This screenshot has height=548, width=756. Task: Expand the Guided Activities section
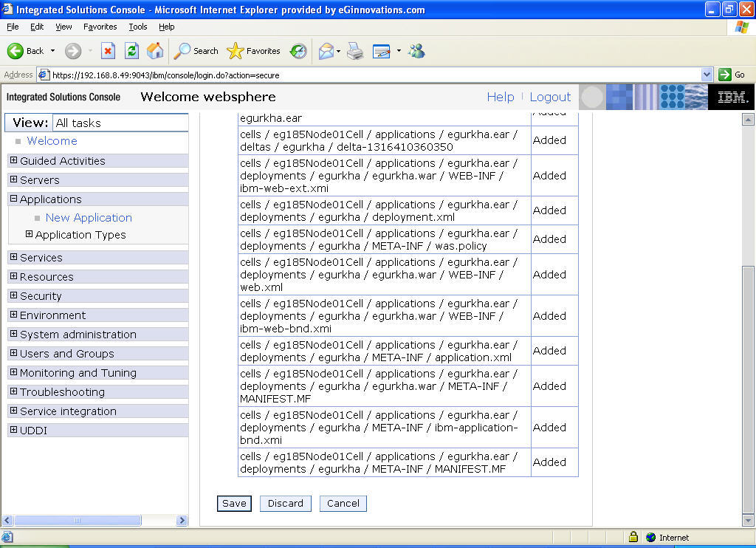13,160
